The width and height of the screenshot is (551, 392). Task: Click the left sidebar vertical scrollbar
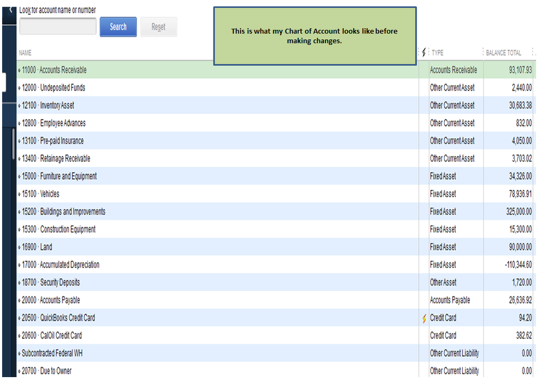[14, 144]
